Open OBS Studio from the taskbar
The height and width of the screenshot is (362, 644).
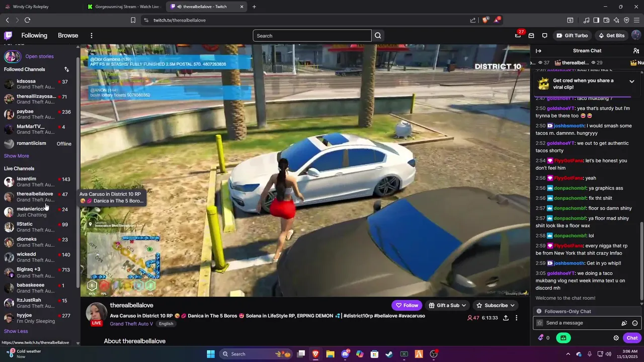(x=434, y=354)
